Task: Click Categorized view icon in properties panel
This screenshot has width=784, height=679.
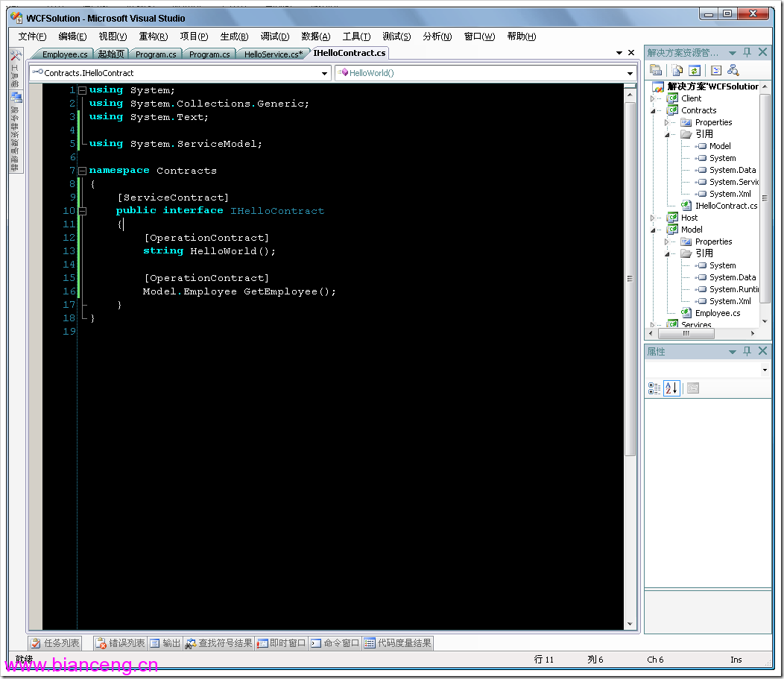Action: [654, 388]
